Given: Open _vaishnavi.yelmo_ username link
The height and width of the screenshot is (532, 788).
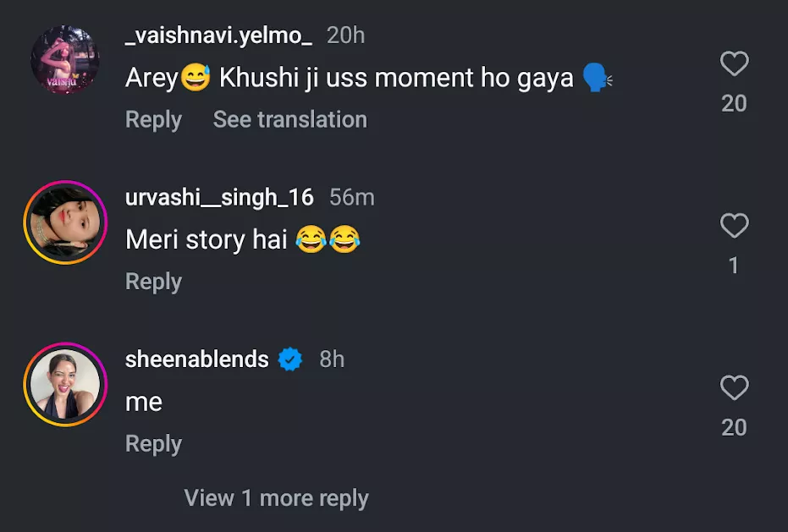Looking at the screenshot, I should coord(218,36).
